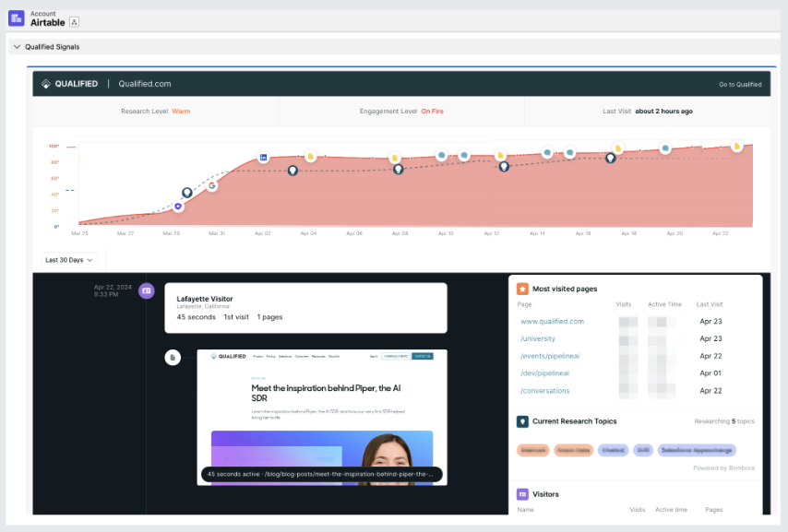Viewport: 788px width, 532px height.
Task: Select the Google marker on the chart
Action: (x=212, y=185)
